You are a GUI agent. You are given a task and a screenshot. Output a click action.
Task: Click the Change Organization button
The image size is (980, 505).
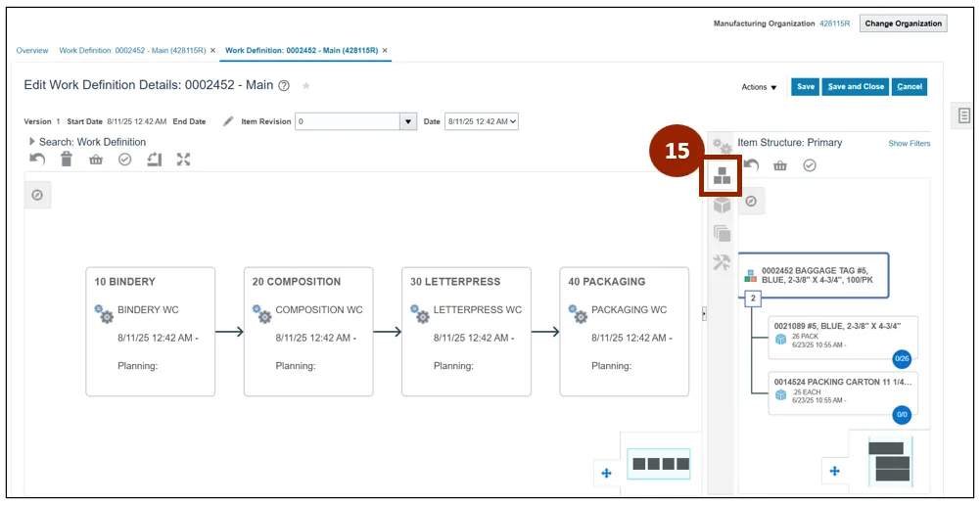coord(903,23)
